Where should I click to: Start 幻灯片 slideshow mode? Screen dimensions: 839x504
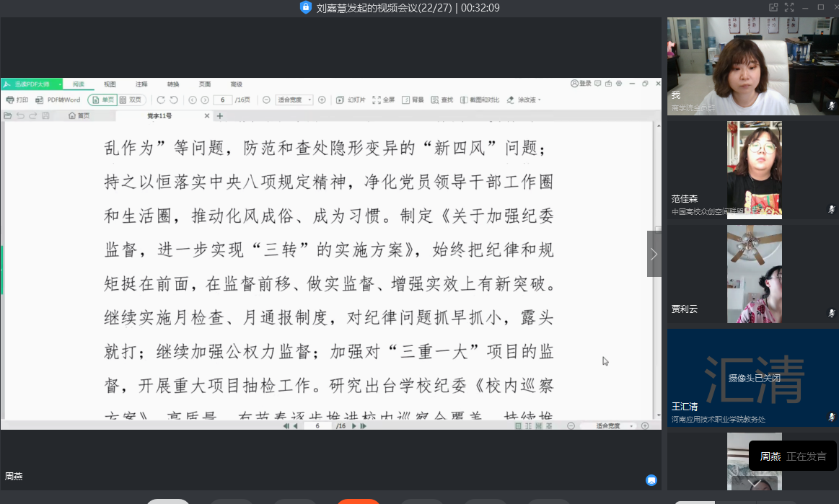coord(351,100)
